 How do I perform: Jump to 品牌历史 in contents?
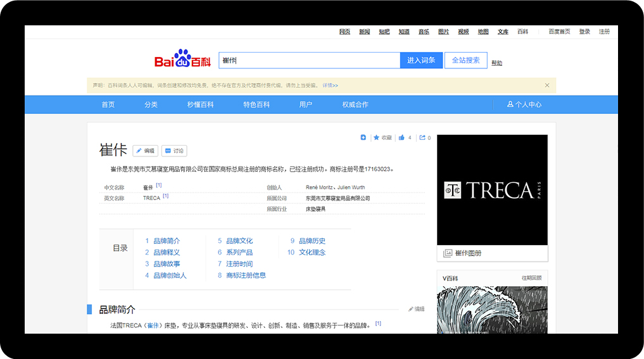pyautogui.click(x=312, y=241)
